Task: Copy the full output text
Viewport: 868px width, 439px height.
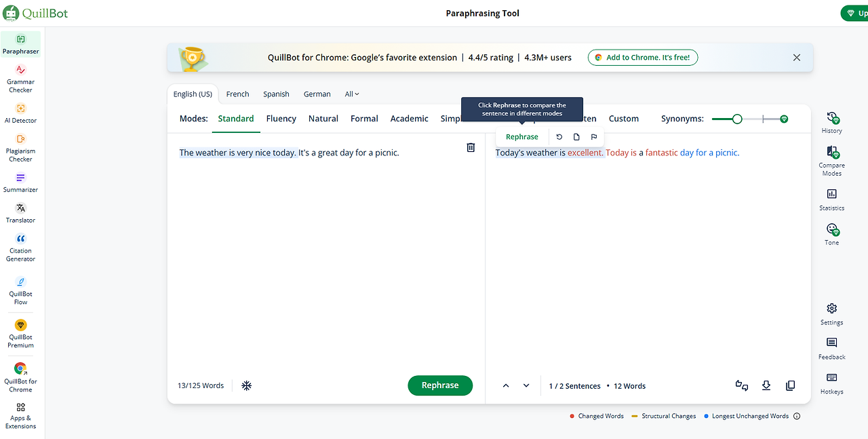Action: pyautogui.click(x=790, y=385)
